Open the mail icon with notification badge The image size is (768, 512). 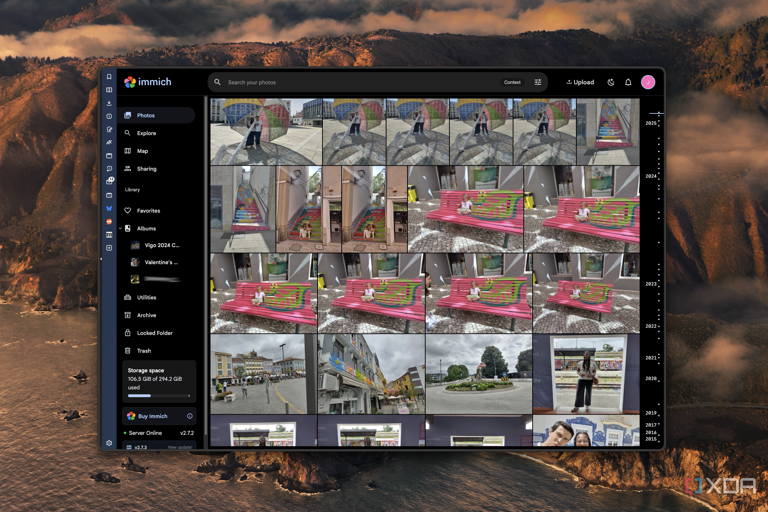(x=110, y=181)
